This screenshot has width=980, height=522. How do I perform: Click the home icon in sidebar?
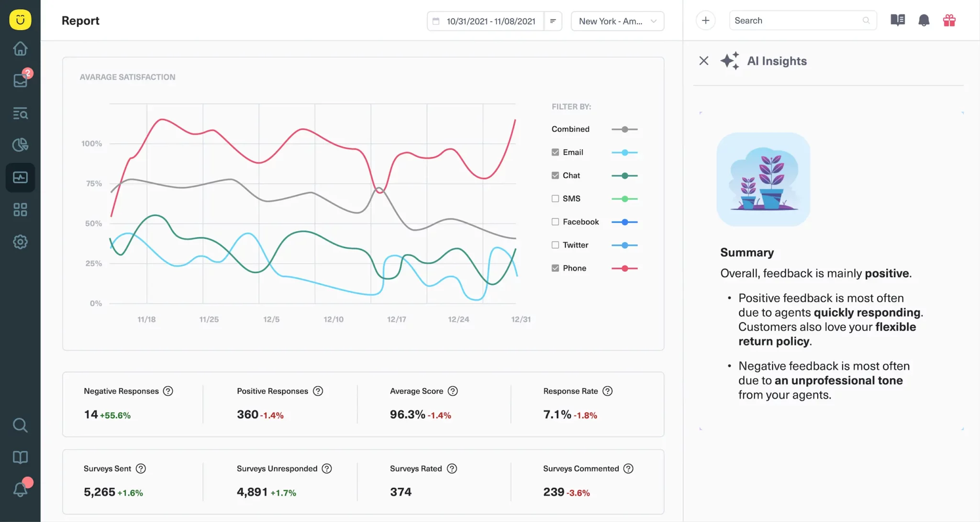[20, 48]
